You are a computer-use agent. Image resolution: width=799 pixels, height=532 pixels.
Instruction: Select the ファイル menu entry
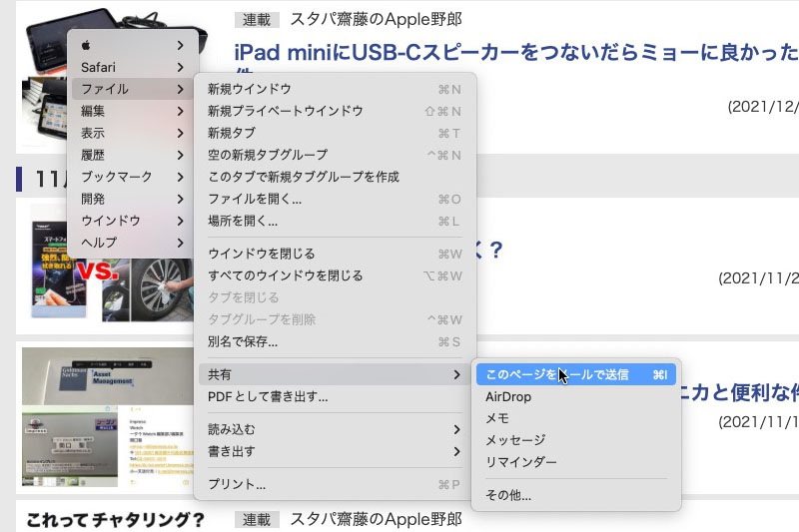point(132,89)
